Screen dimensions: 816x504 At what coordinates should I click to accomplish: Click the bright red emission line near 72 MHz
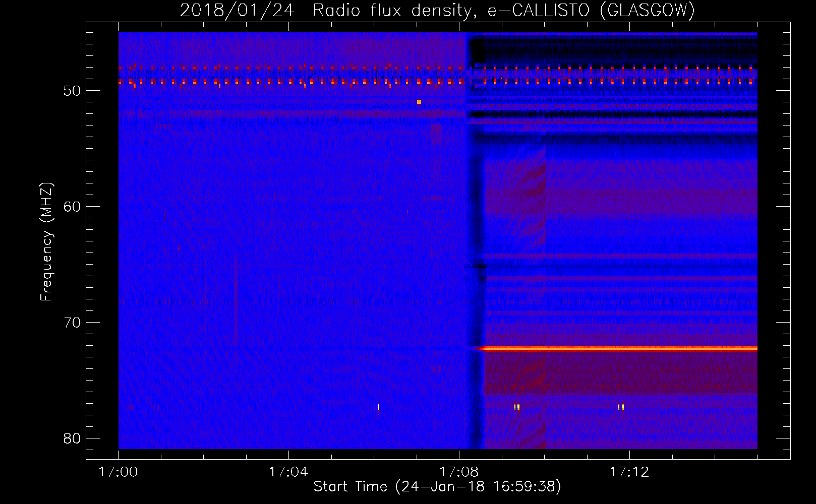pos(619,348)
